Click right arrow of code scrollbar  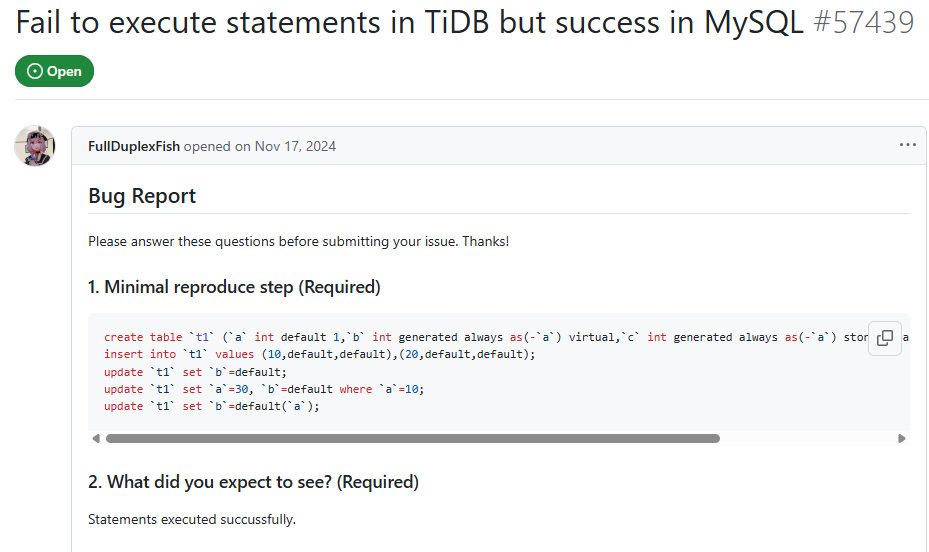[902, 438]
